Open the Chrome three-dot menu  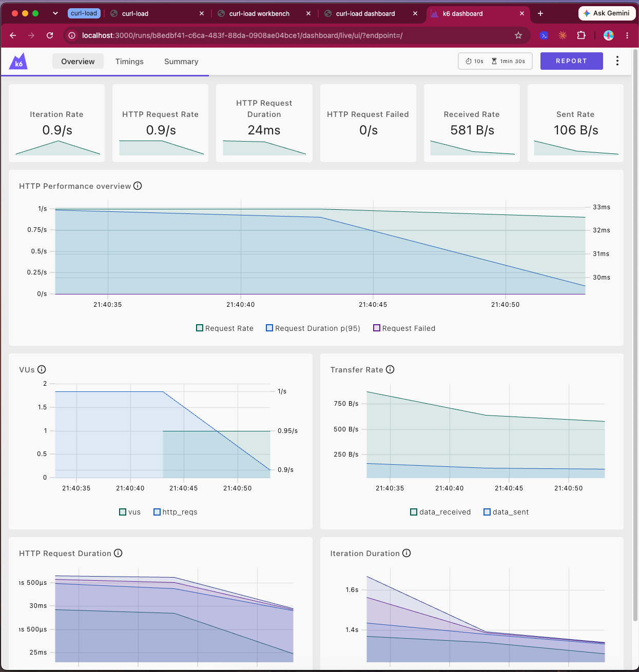click(627, 35)
